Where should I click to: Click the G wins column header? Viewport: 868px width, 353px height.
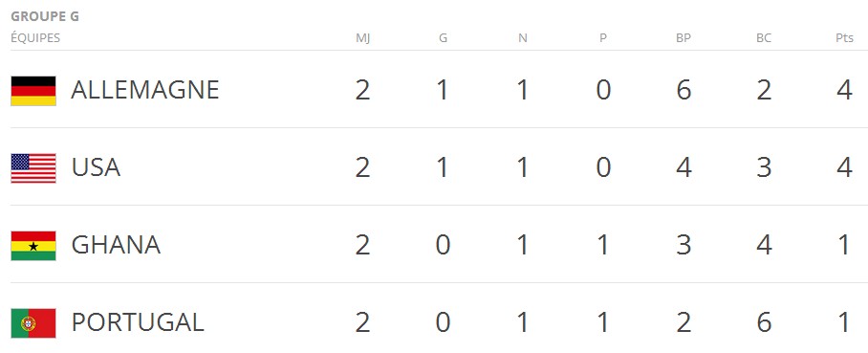pyautogui.click(x=443, y=38)
